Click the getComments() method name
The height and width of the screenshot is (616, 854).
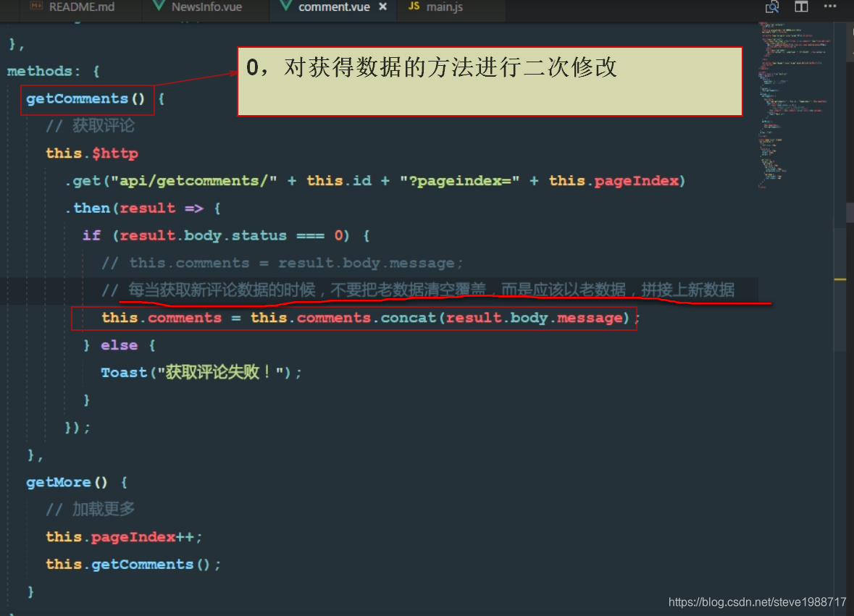[85, 99]
